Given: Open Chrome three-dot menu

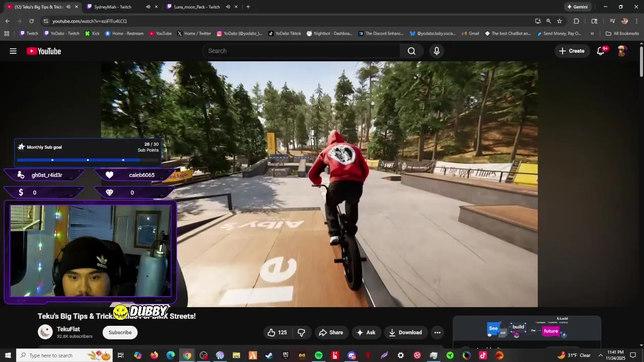Looking at the screenshot, I should click(636, 21).
